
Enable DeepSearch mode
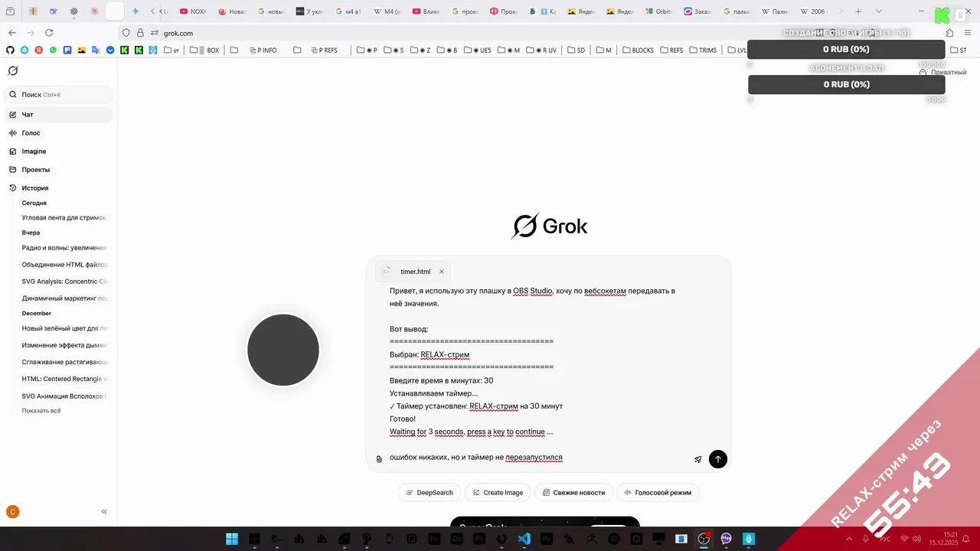(430, 493)
